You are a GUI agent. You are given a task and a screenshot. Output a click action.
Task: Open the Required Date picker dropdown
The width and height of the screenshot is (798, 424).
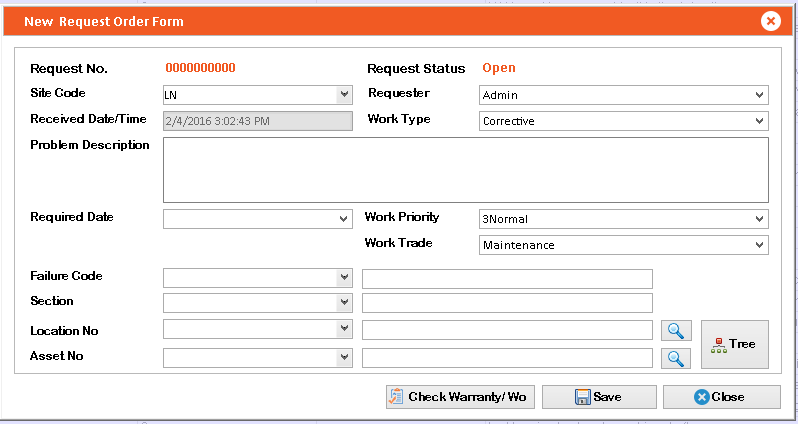click(344, 219)
